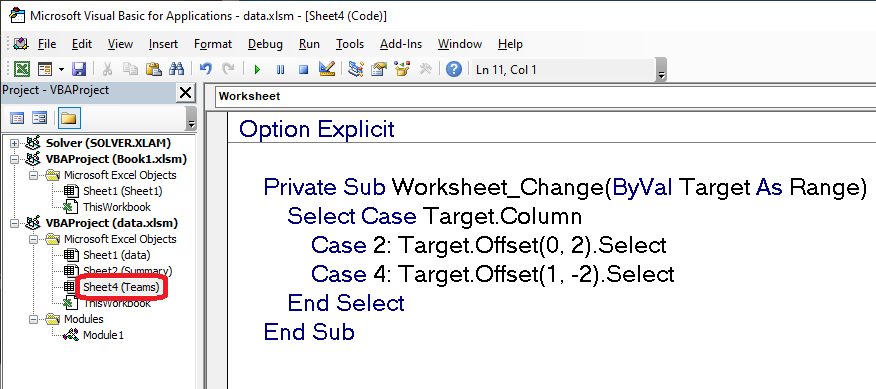Click the View Code icon in Project panel

[17, 118]
